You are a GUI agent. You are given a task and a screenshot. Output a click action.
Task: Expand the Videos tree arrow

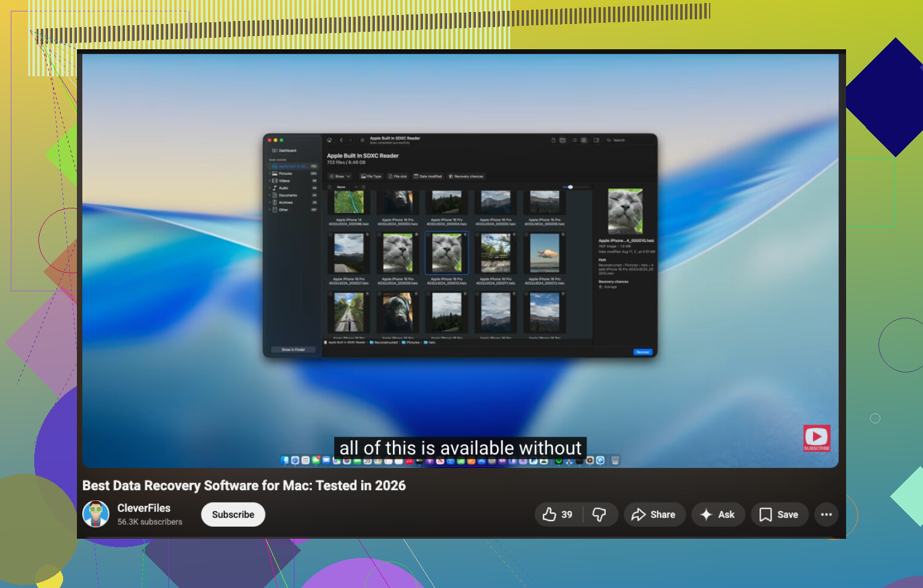point(269,181)
